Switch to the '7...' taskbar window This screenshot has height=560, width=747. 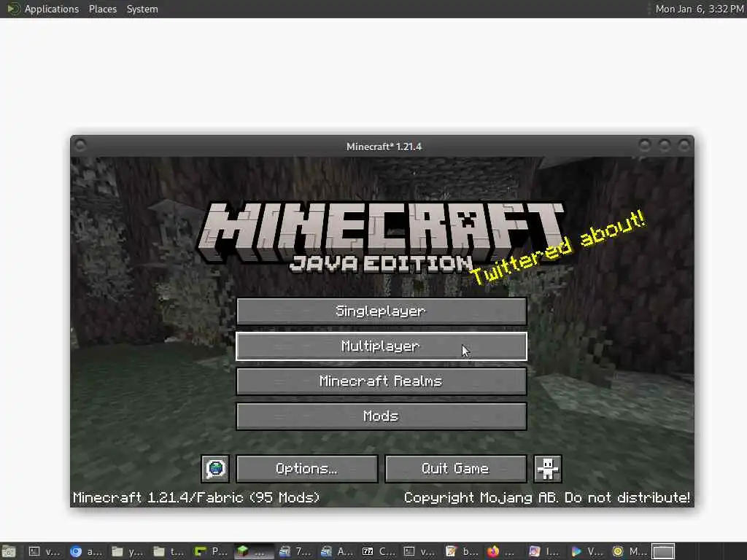tap(295, 551)
